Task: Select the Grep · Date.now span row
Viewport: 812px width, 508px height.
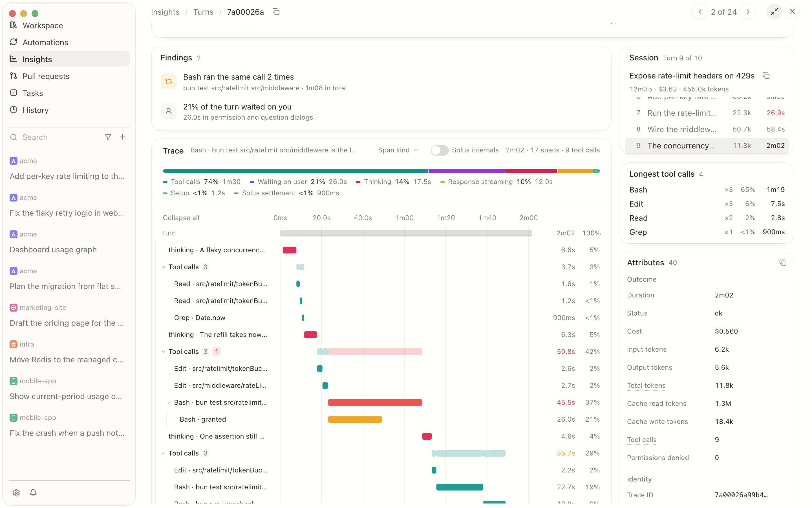Action: coord(381,318)
